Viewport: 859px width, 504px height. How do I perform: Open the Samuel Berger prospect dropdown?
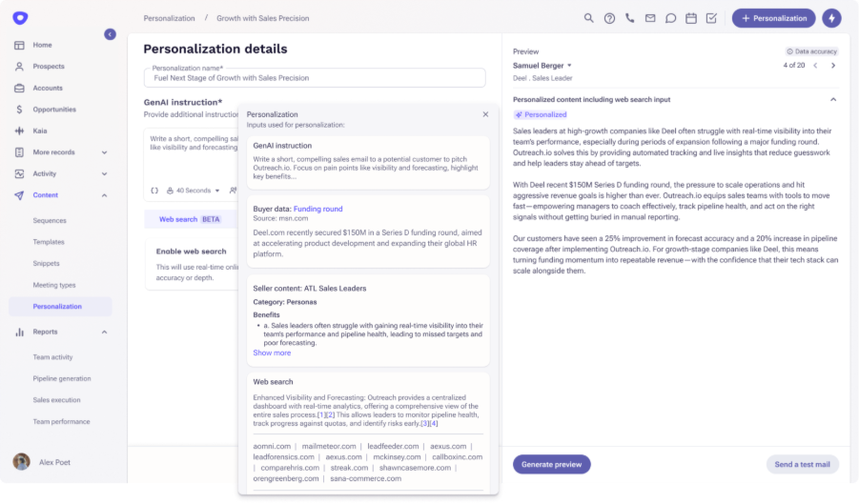coord(542,66)
